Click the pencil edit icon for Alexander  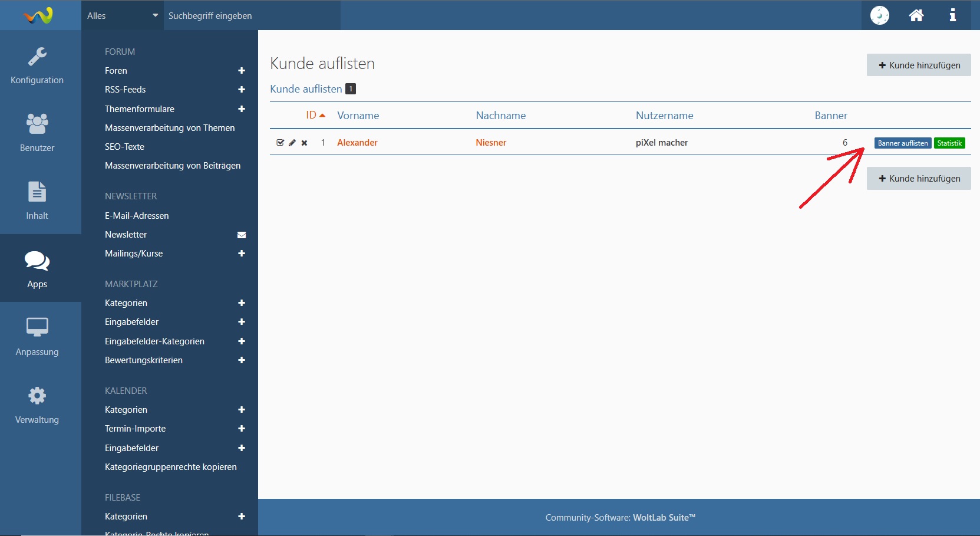pos(292,143)
